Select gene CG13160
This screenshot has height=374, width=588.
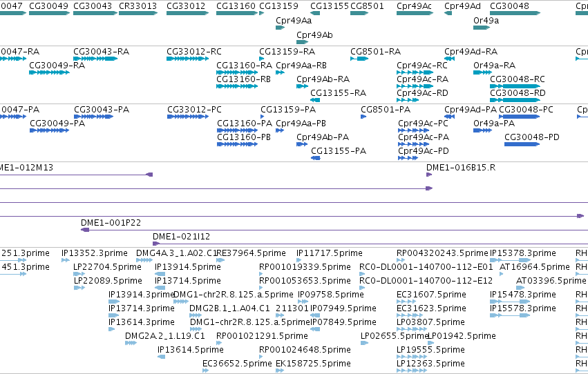coord(237,13)
